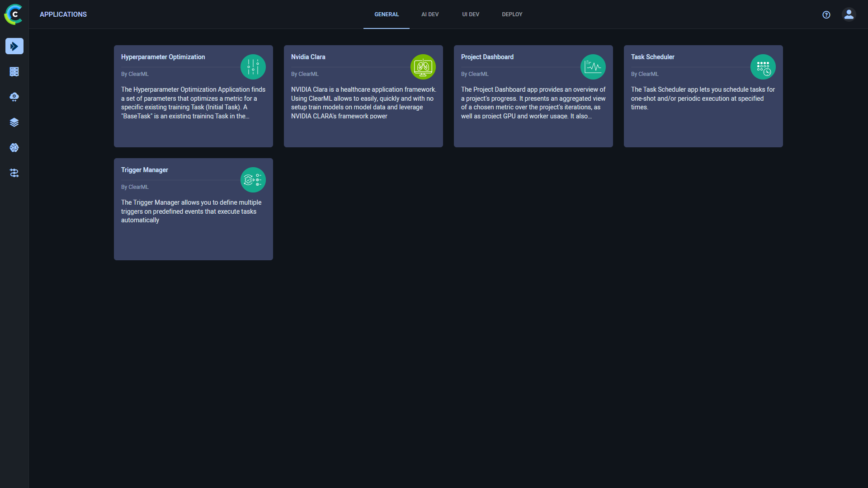Open the user profile avatar menu
868x488 pixels.
point(849,14)
